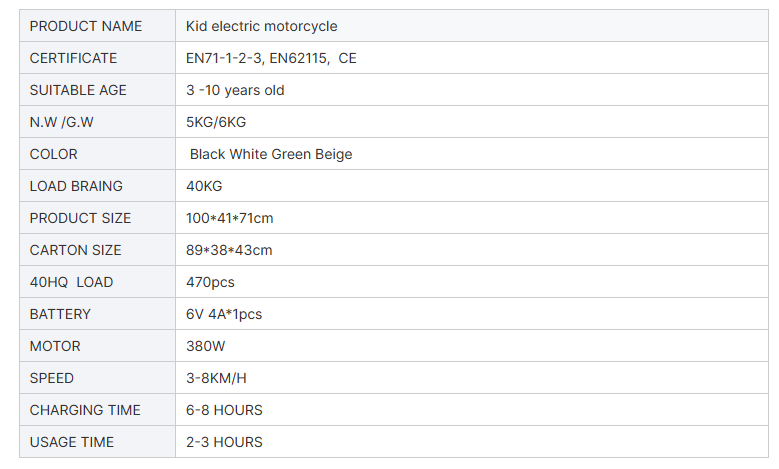Click the CHARGING TIME label cell
The height and width of the screenshot is (469, 779).
[x=85, y=410]
